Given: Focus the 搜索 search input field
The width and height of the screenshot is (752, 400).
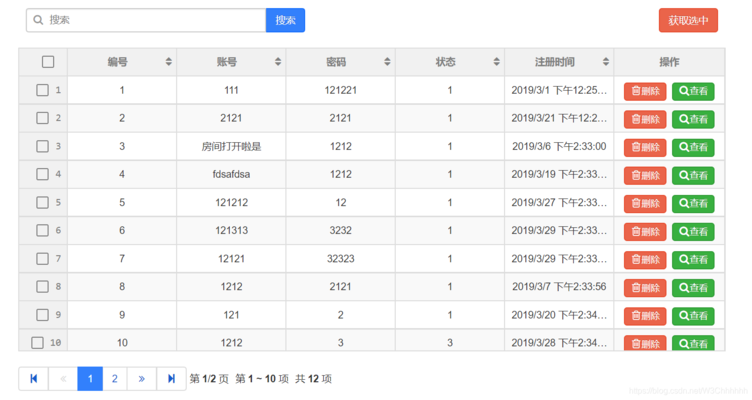Looking at the screenshot, I should coord(146,20).
